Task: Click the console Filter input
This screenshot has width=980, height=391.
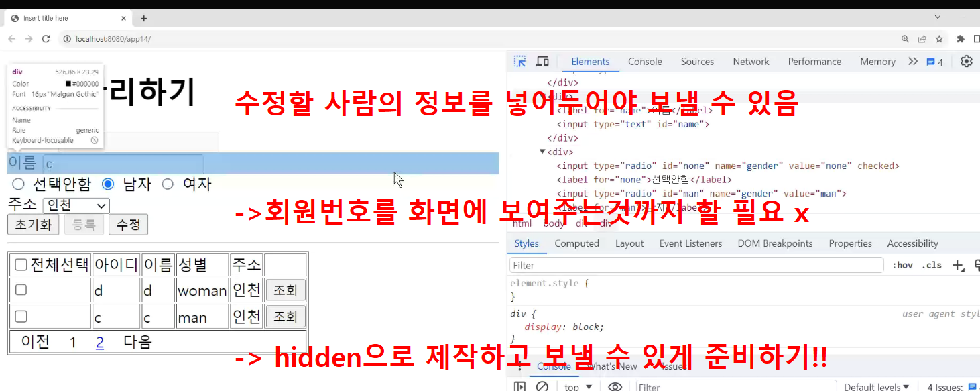Action: coord(735,386)
